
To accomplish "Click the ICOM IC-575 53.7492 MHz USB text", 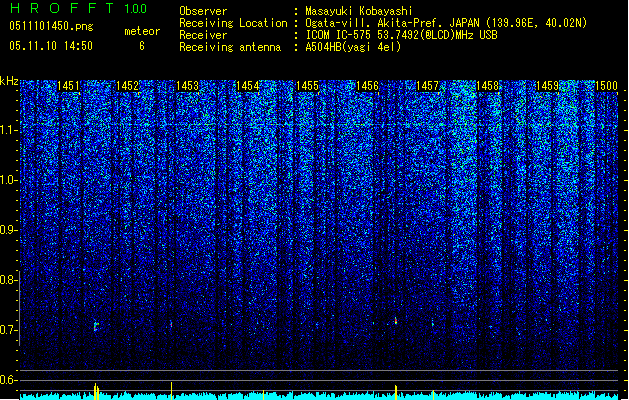I will click(402, 35).
